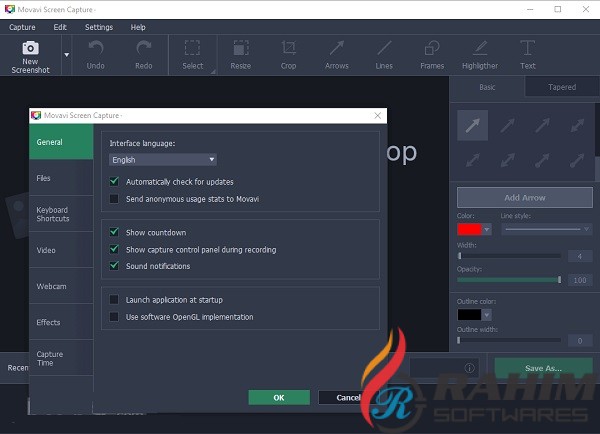
Task: Open the Interface language dropdown
Action: [163, 160]
